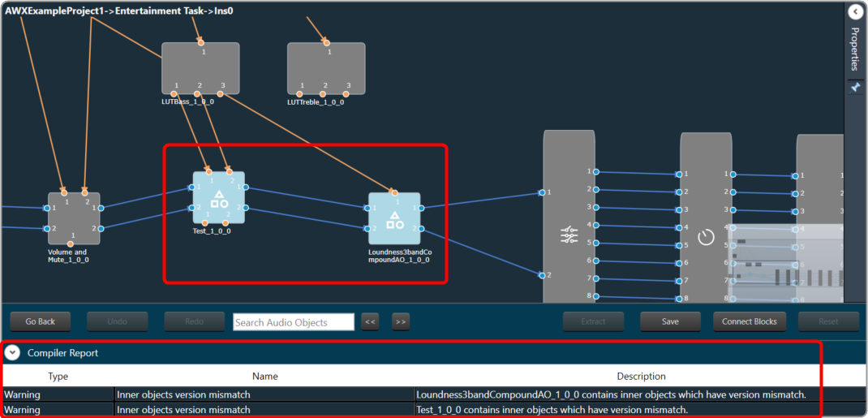Image resolution: width=868 pixels, height=418 pixels.
Task: Select the LUTTreble_1_0_0 block
Action: pos(326,68)
